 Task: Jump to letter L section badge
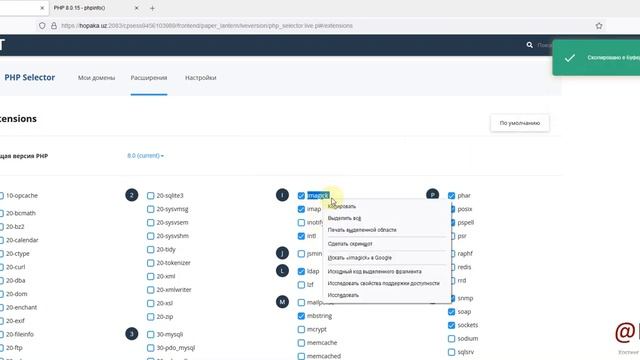click(x=282, y=271)
